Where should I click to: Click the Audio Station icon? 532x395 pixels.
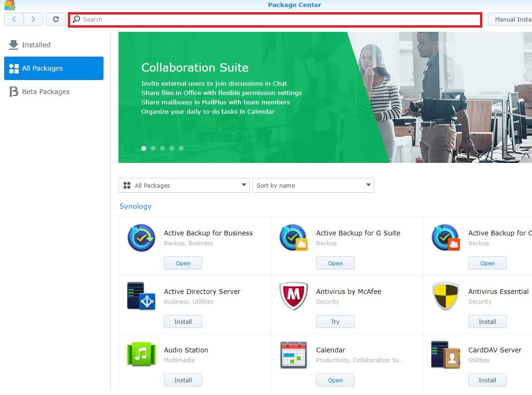coord(141,354)
